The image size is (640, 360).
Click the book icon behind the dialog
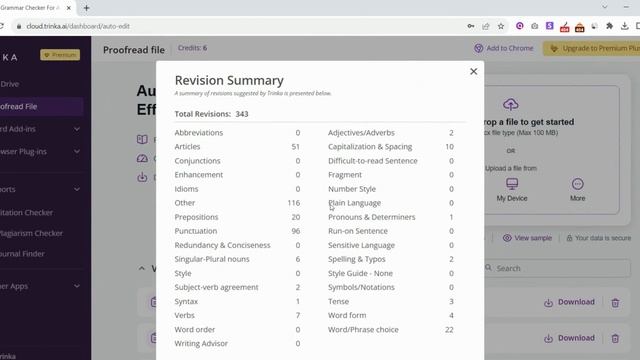(x=142, y=140)
